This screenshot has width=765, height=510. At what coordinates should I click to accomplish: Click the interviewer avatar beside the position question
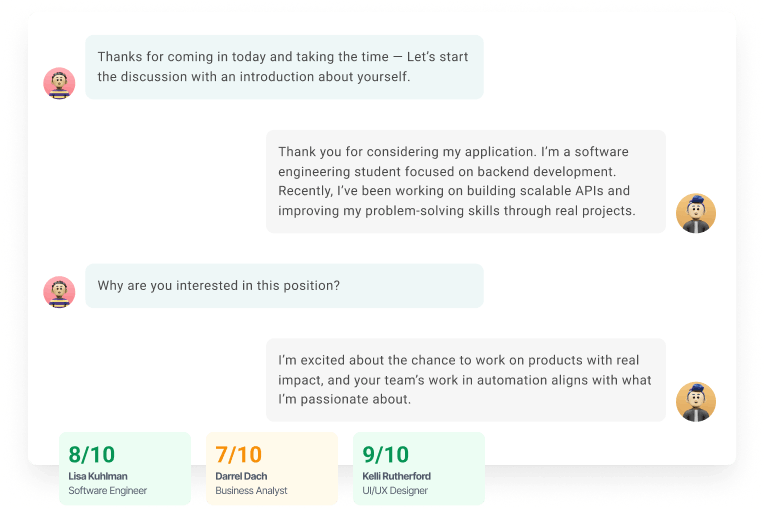60,291
